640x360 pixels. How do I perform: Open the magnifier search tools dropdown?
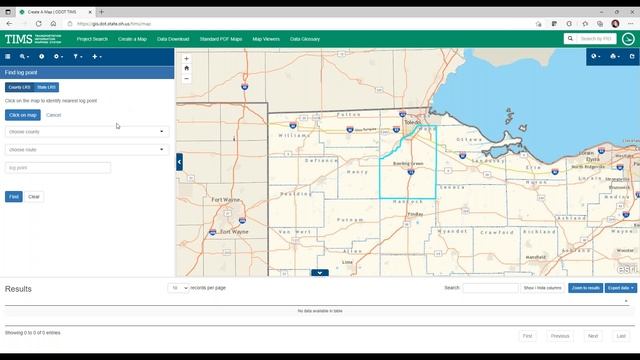[x=24, y=57]
